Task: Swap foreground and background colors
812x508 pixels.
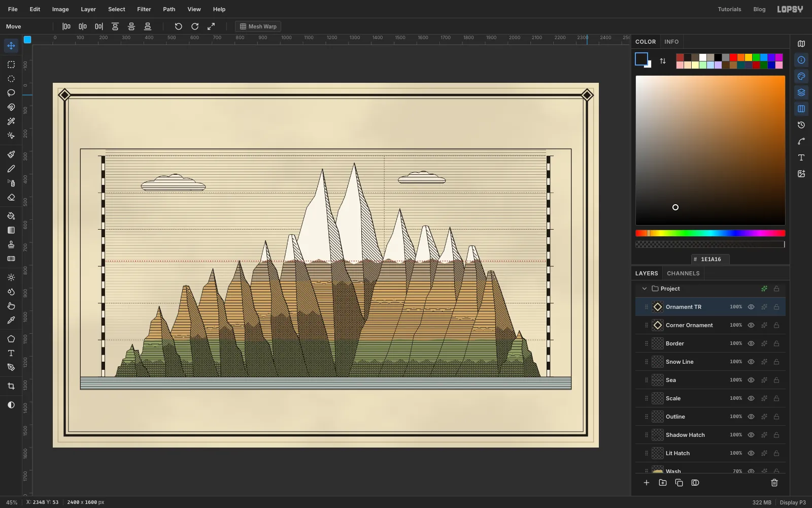Action: point(663,61)
